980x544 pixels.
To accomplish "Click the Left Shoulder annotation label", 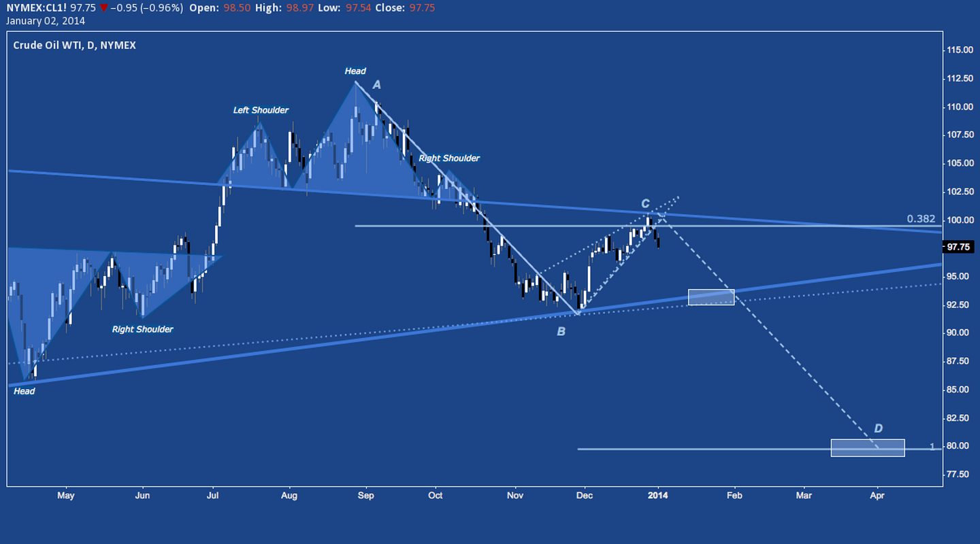I will pyautogui.click(x=261, y=110).
